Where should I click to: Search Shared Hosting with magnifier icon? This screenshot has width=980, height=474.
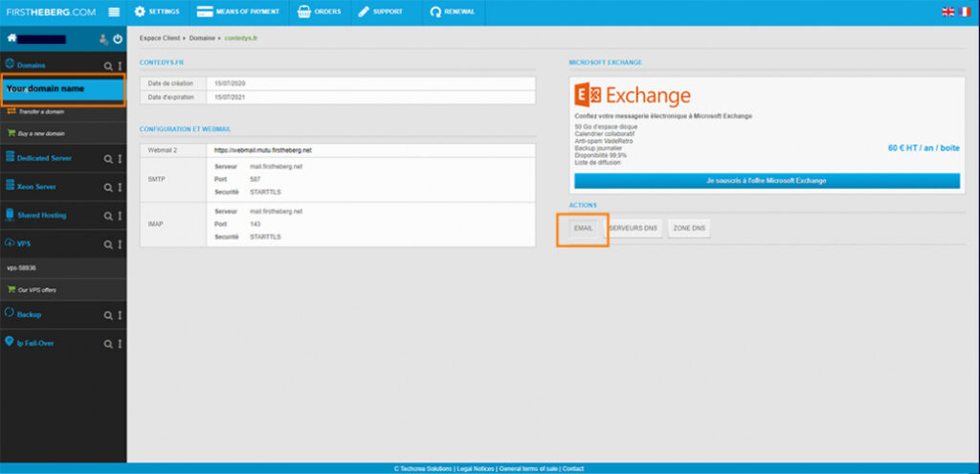tap(108, 215)
